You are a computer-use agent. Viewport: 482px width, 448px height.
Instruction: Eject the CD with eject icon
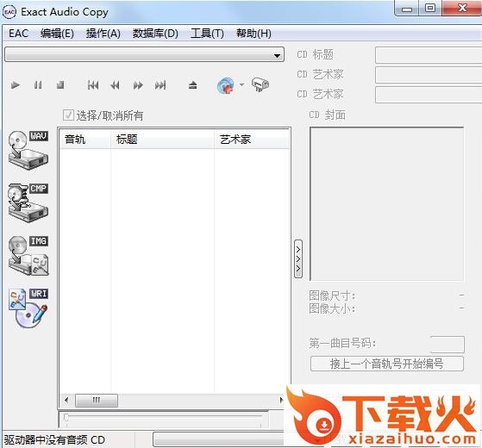pyautogui.click(x=193, y=84)
